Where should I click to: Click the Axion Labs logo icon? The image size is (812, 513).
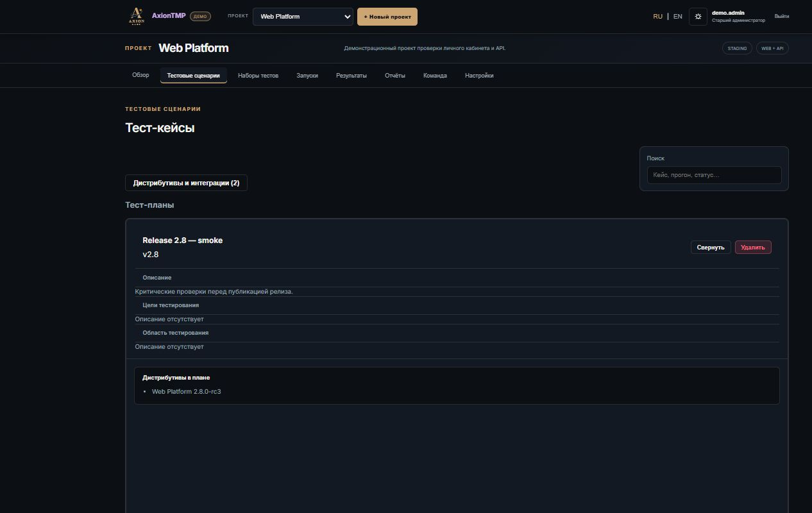pos(136,16)
